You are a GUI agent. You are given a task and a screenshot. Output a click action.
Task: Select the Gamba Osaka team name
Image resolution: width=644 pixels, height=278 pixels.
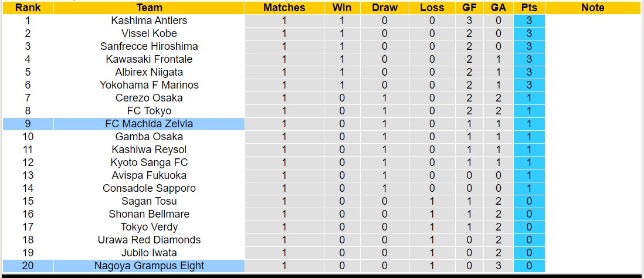149,137
